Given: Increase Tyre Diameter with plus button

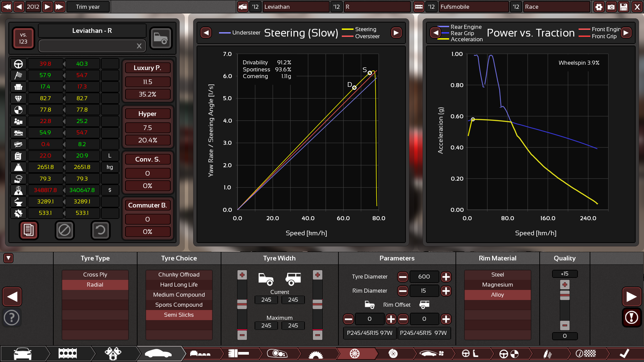Looking at the screenshot, I should point(446,277).
